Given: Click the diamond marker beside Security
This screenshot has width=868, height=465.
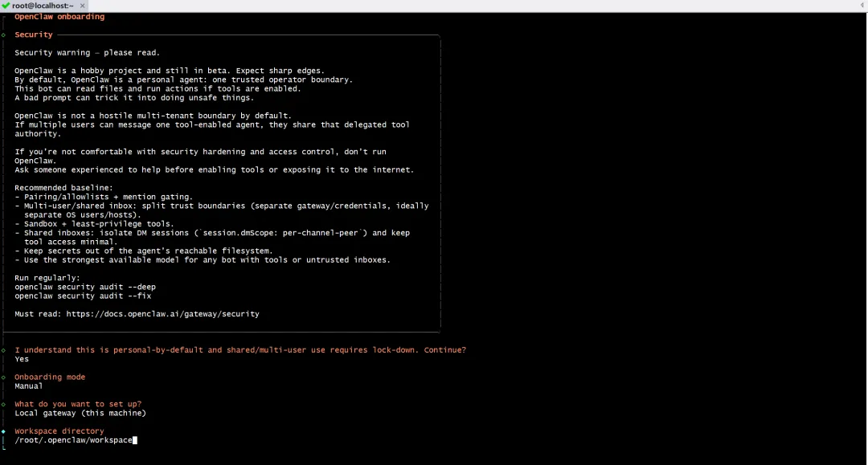Looking at the screenshot, I should pos(3,35).
